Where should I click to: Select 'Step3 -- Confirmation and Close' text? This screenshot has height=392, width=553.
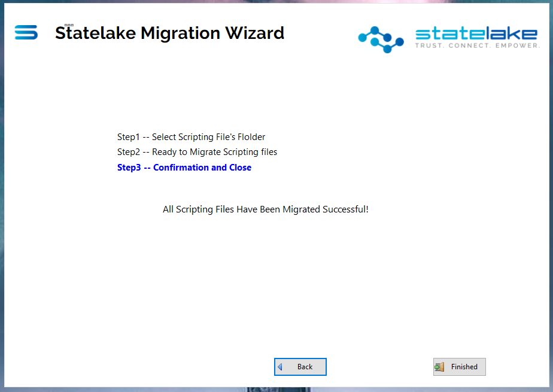pyautogui.click(x=184, y=168)
